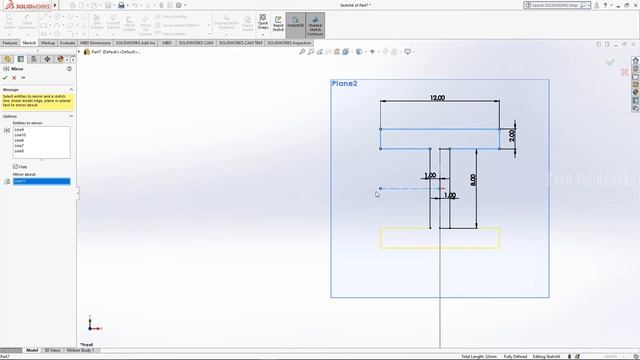The height and width of the screenshot is (360, 640).
Task: Click the Rapid Sketch tool
Action: click(x=278, y=24)
